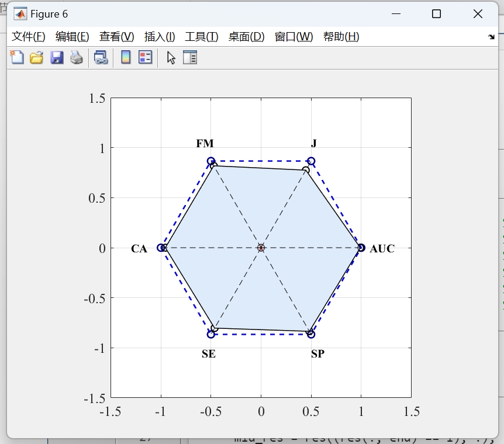
Task: Save the figure with the Save disk icon
Action: pyautogui.click(x=57, y=57)
